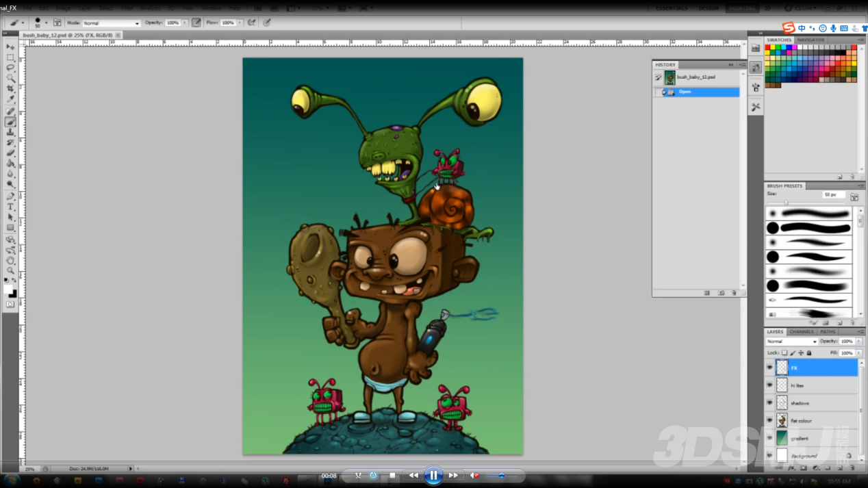Open the layer Fill slider arrow
This screenshot has width=868, height=488.
click(858, 353)
